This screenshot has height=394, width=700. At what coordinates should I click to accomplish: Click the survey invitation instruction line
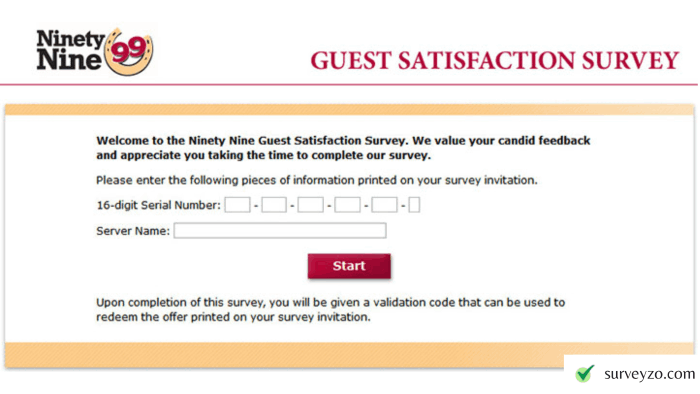point(317,180)
